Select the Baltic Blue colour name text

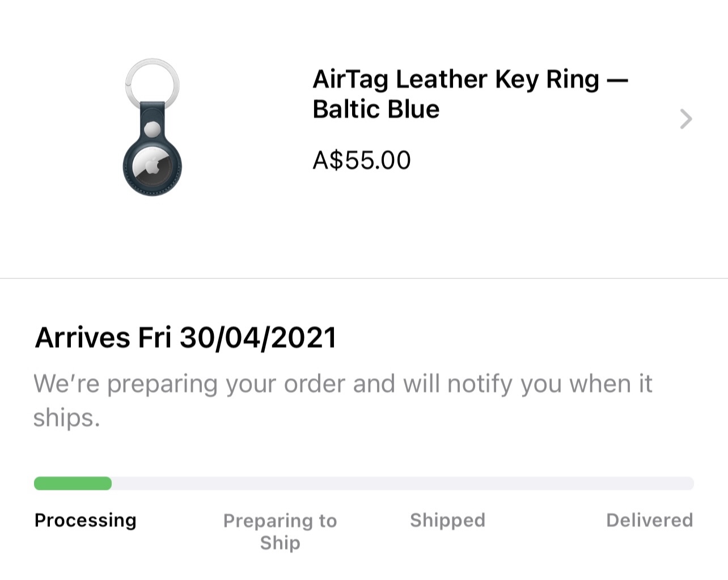click(376, 109)
